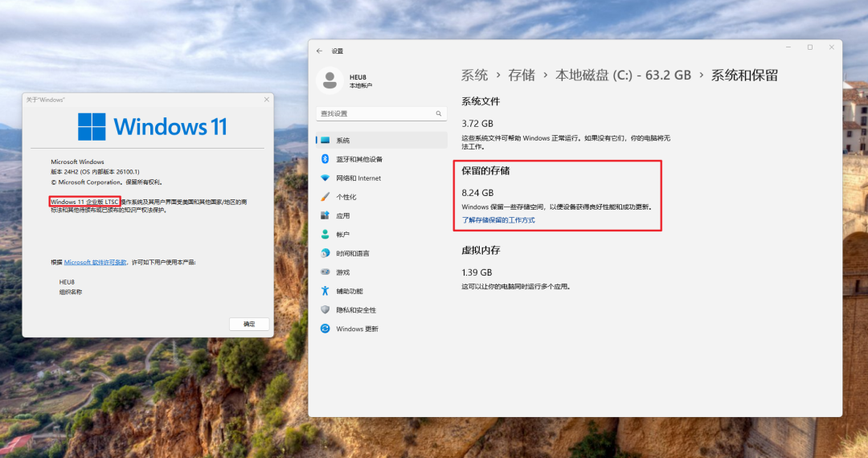
Task: Maximize the Settings window
Action: (x=810, y=47)
